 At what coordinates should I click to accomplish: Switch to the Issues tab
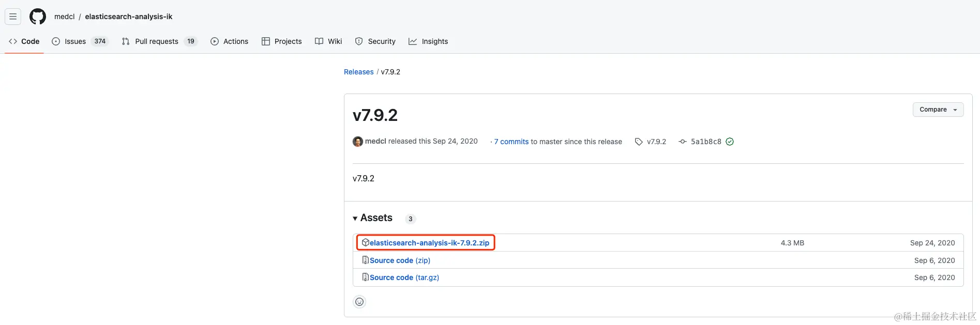click(75, 41)
